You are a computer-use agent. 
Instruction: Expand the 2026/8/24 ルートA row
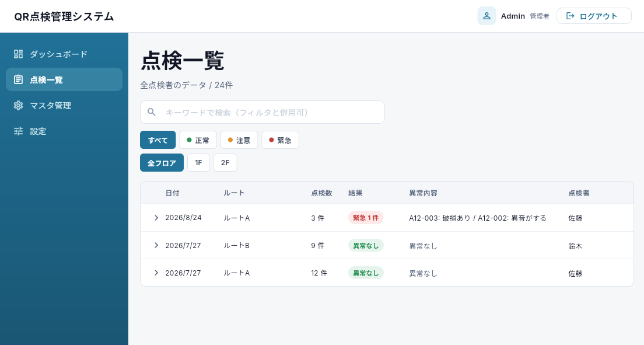click(x=156, y=218)
